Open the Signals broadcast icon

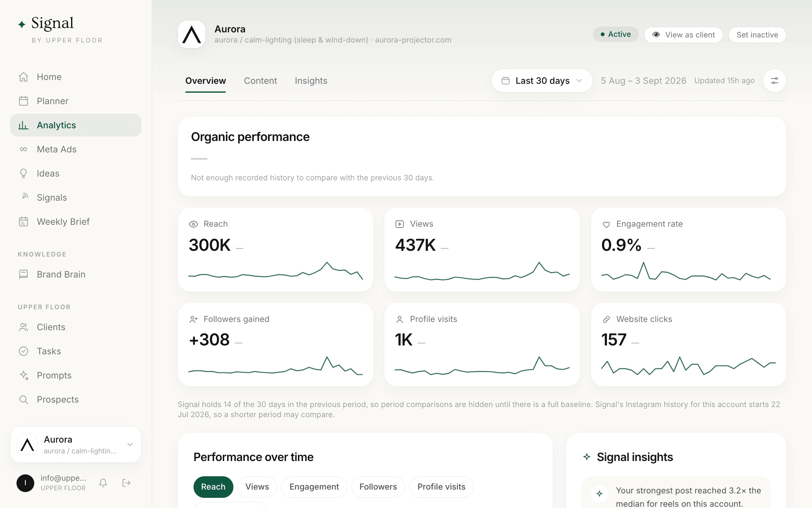coord(25,196)
